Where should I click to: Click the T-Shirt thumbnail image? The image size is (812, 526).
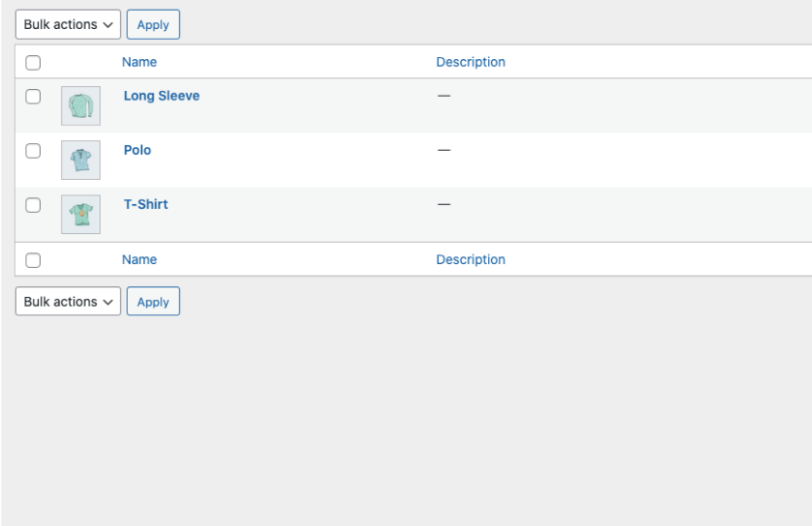click(x=80, y=214)
